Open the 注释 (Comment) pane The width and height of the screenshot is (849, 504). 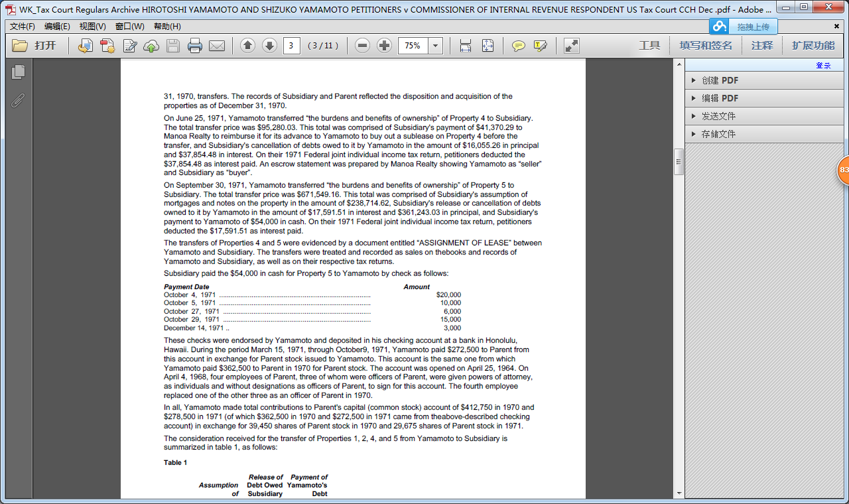point(762,46)
